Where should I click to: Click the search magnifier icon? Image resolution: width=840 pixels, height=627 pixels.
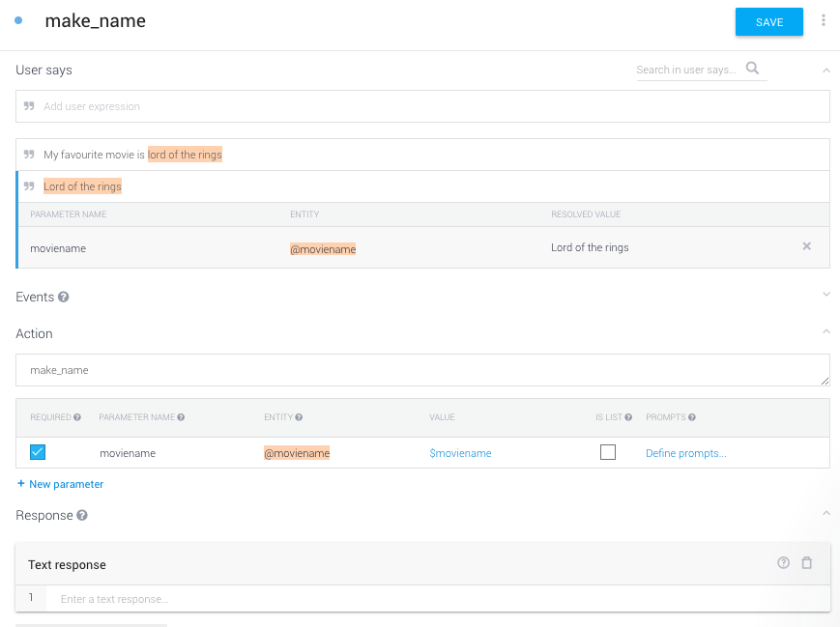(x=752, y=69)
